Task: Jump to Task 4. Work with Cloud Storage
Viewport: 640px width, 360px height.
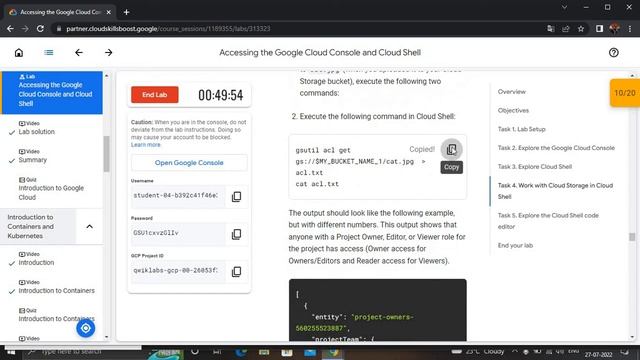Action: click(555, 191)
